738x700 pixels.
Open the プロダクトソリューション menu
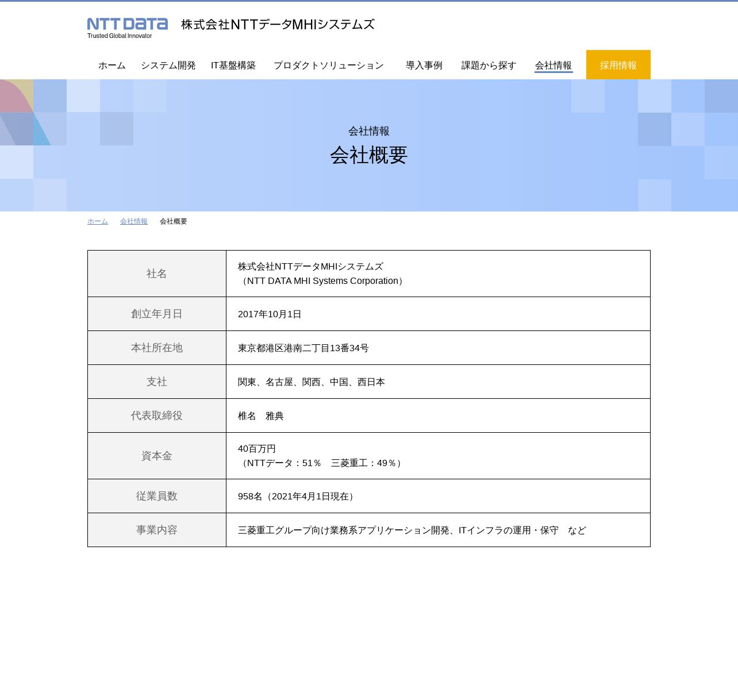tap(329, 66)
